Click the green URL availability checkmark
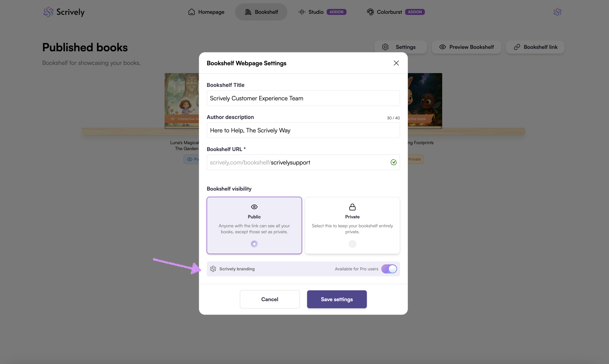The width and height of the screenshot is (609, 364). point(393,162)
